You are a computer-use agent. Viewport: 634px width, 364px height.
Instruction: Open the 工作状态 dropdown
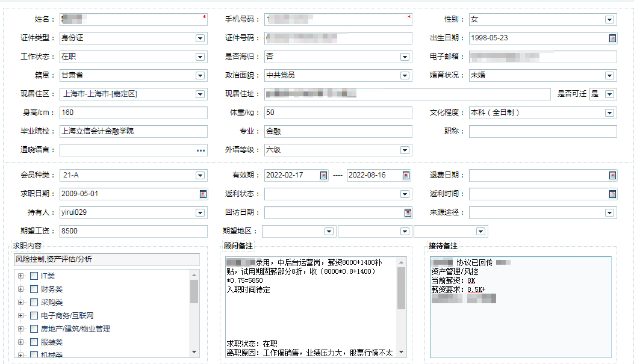click(200, 57)
